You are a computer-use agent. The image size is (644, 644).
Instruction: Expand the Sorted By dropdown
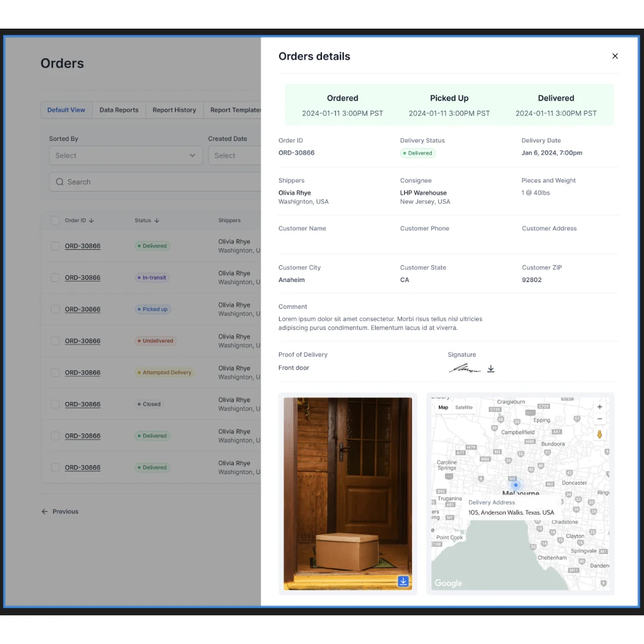126,156
